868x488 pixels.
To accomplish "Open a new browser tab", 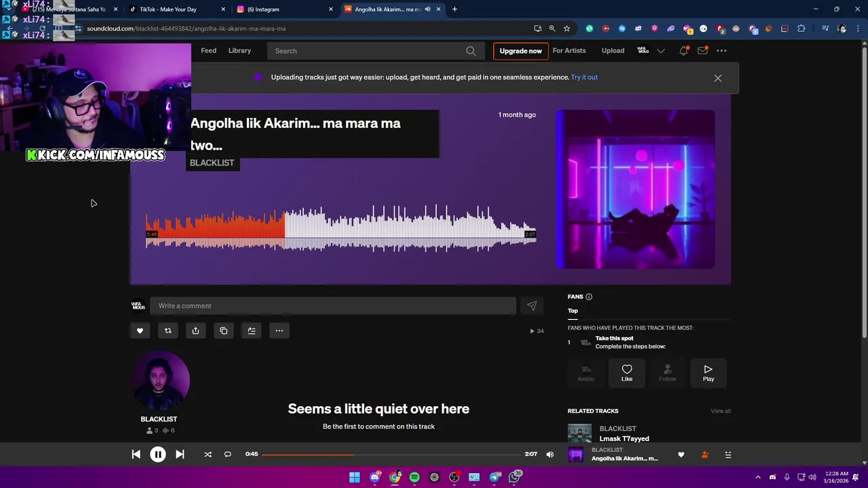I will point(454,9).
